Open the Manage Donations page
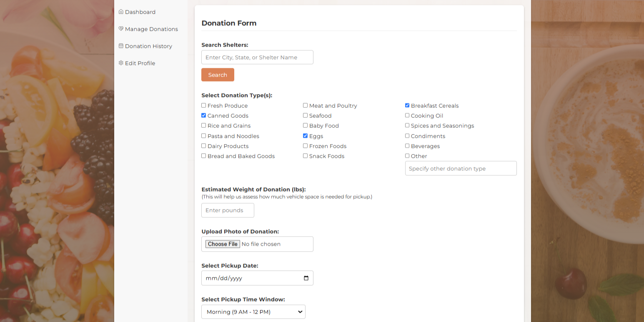Image resolution: width=644 pixels, height=322 pixels. pyautogui.click(x=151, y=28)
